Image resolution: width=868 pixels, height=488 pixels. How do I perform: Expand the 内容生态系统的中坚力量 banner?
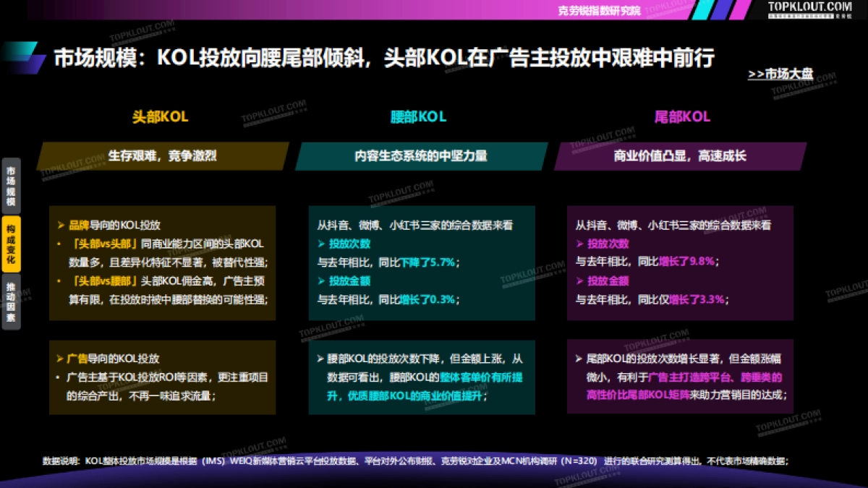[x=420, y=155]
